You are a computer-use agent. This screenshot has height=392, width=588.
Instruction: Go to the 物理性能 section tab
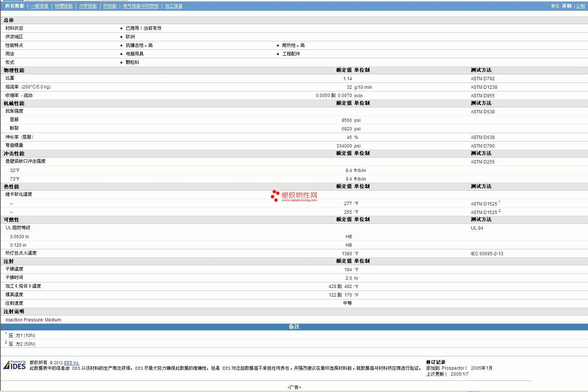pyautogui.click(x=64, y=6)
